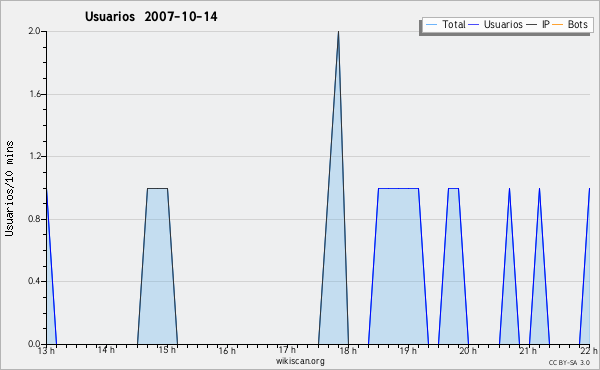Click the Bots legend entry
Viewport: 600px width, 370px height.
[570, 24]
